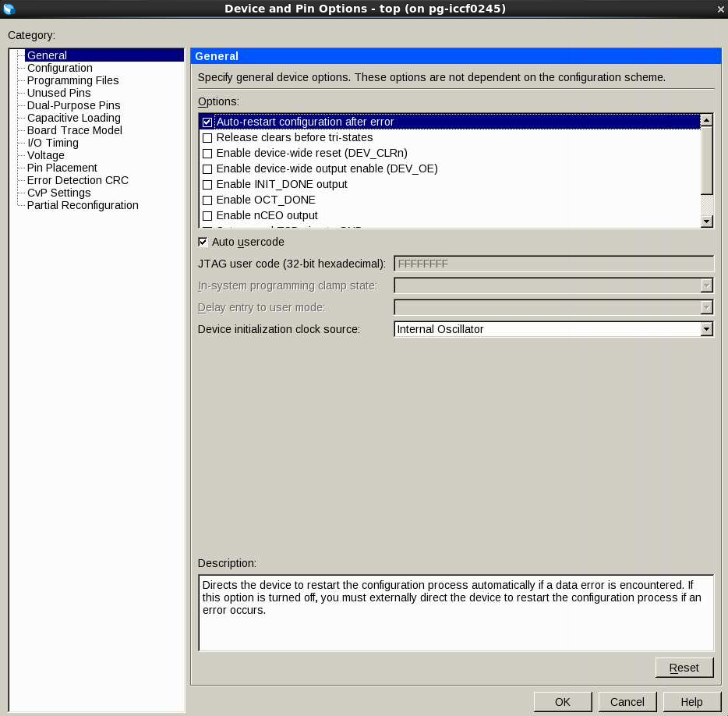This screenshot has height=716, width=728.
Task: Toggle the Auto usercode checkbox
Action: (203, 242)
